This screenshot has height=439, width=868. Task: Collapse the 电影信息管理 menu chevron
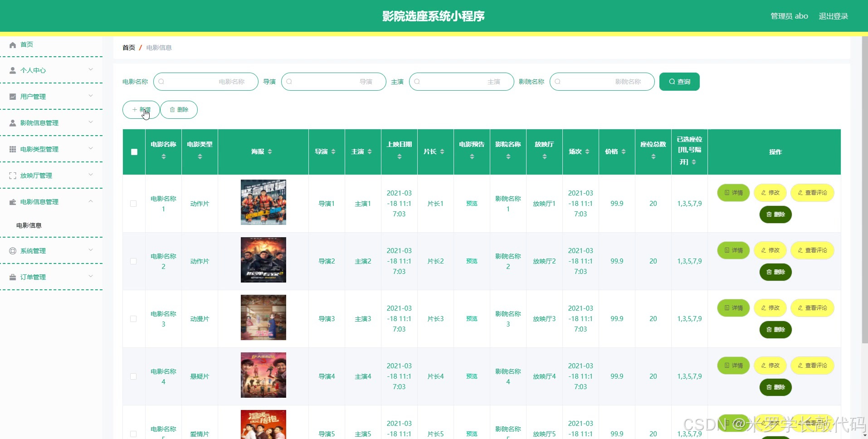click(x=91, y=201)
